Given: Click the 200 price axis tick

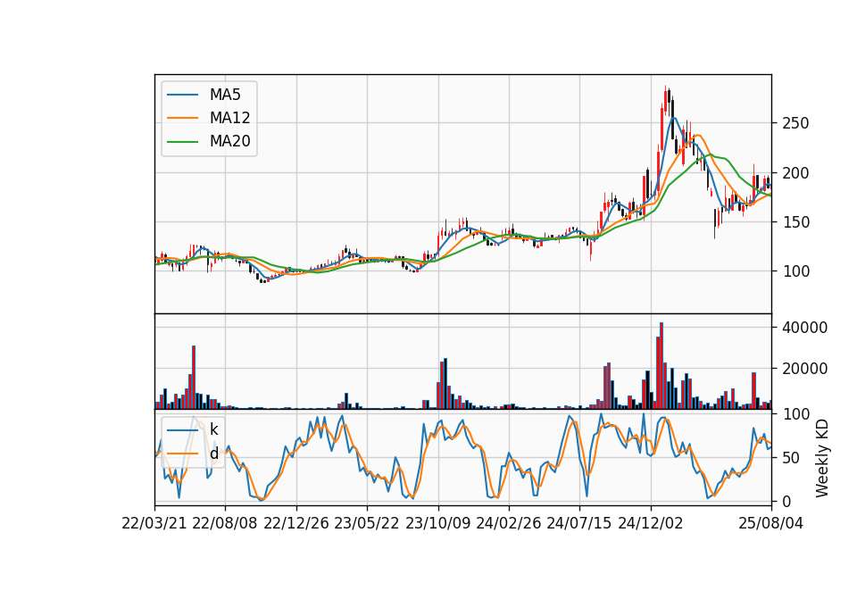Looking at the screenshot, I should pos(795,172).
